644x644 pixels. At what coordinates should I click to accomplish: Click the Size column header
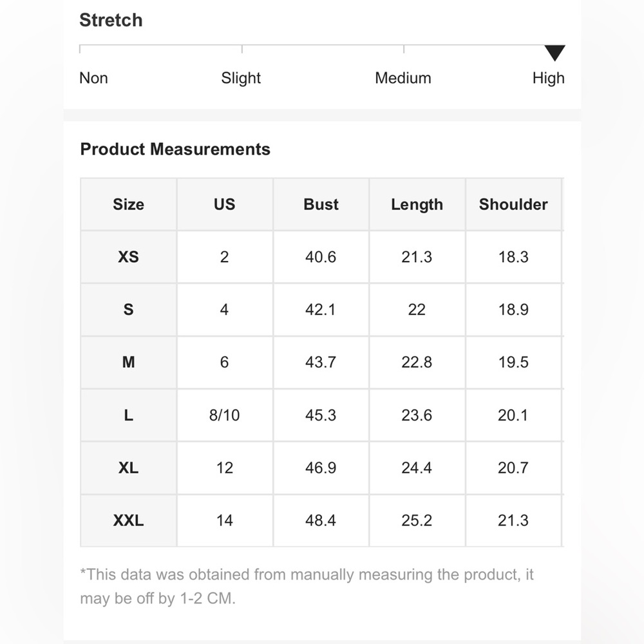click(x=128, y=204)
